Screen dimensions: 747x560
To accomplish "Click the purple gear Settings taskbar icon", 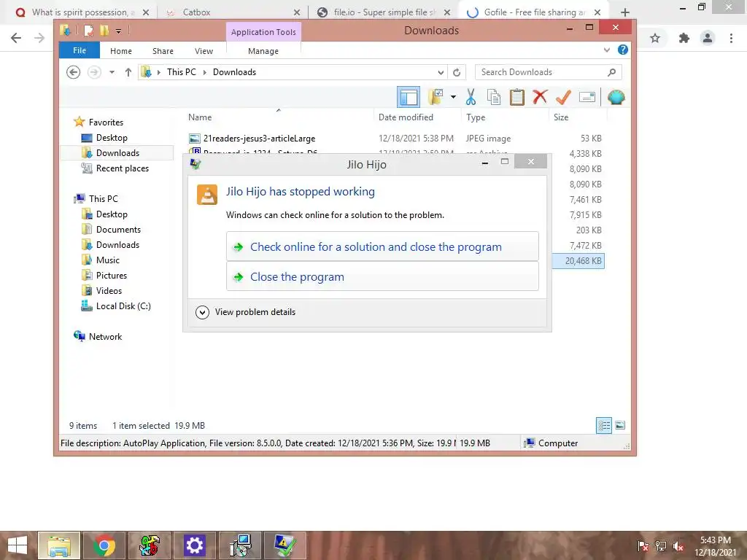I will tap(194, 545).
